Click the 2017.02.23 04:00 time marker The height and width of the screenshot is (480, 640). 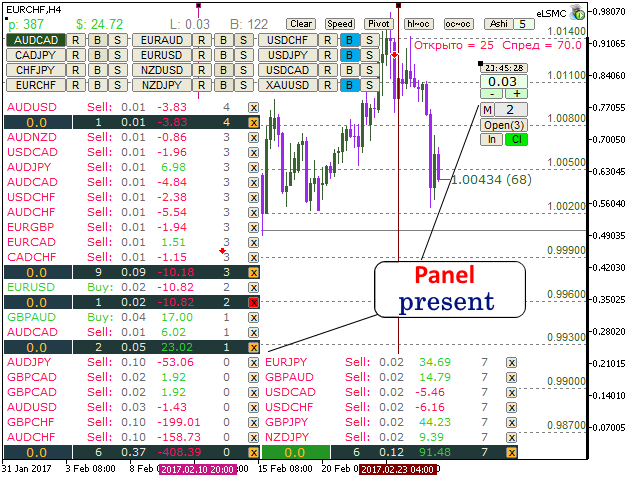coord(397,470)
